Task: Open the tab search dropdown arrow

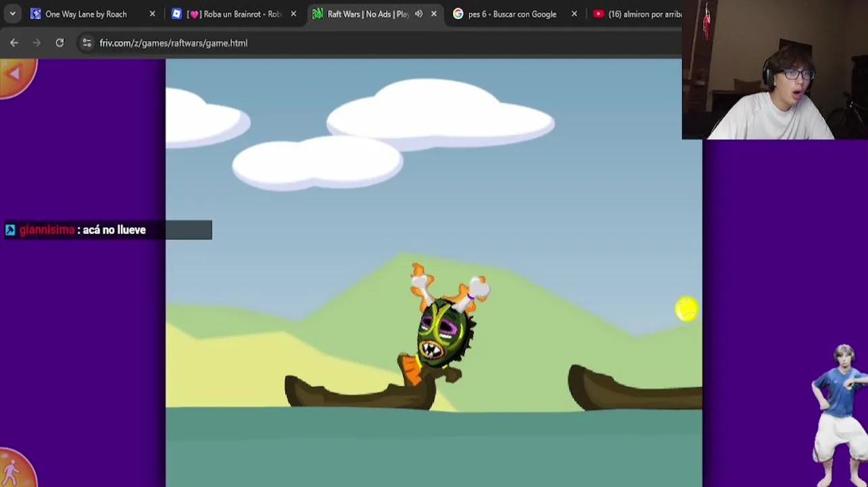Action: [x=12, y=14]
